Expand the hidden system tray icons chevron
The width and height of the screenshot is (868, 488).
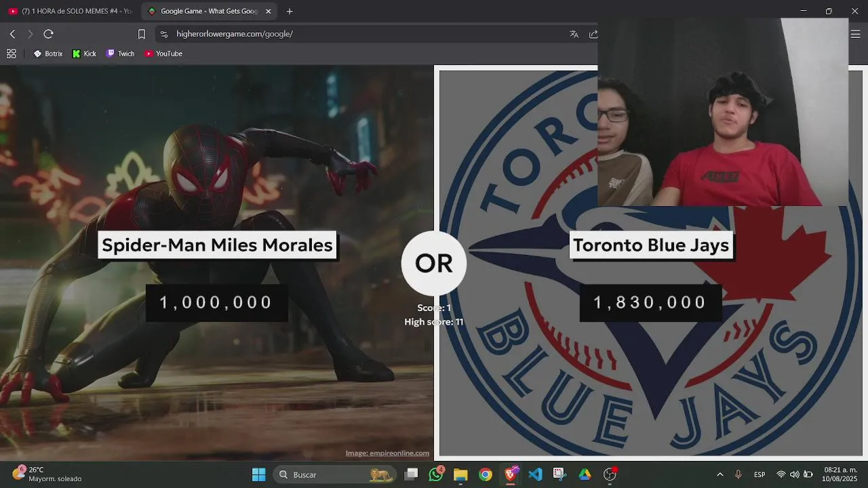click(719, 474)
